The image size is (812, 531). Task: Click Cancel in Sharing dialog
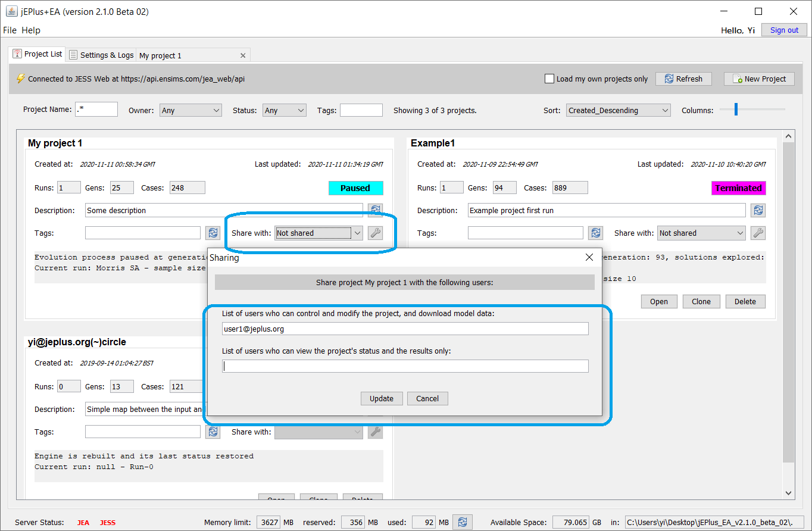tap(427, 398)
